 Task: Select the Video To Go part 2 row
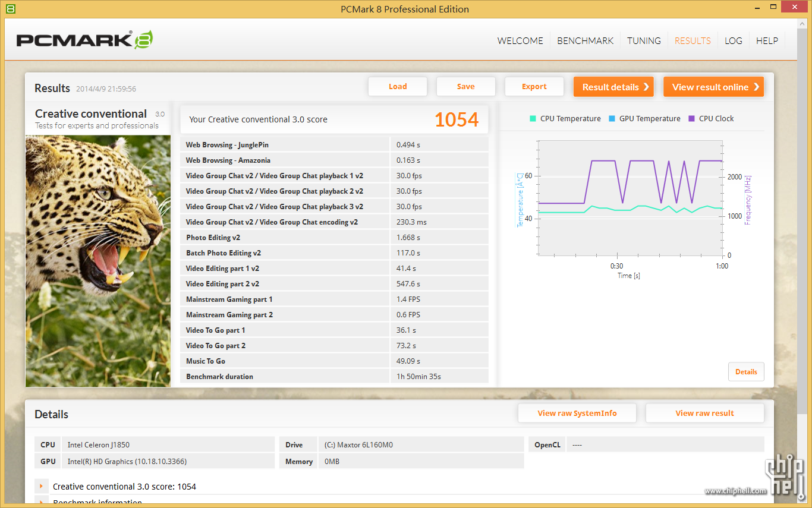pos(334,346)
